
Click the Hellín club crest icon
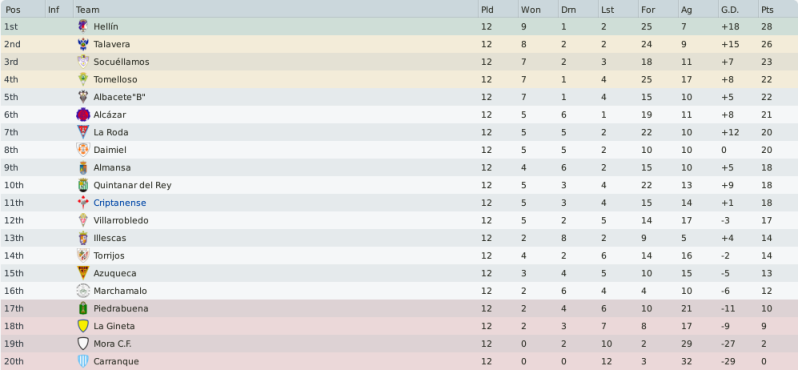(83, 26)
